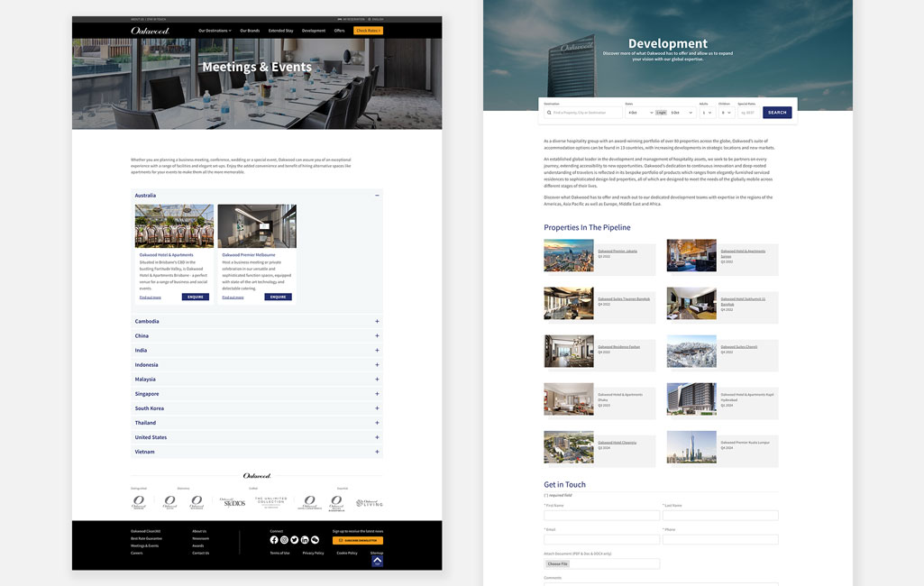Image resolution: width=924 pixels, height=586 pixels.
Task: Click the Instagram icon in footer
Action: coord(284,539)
